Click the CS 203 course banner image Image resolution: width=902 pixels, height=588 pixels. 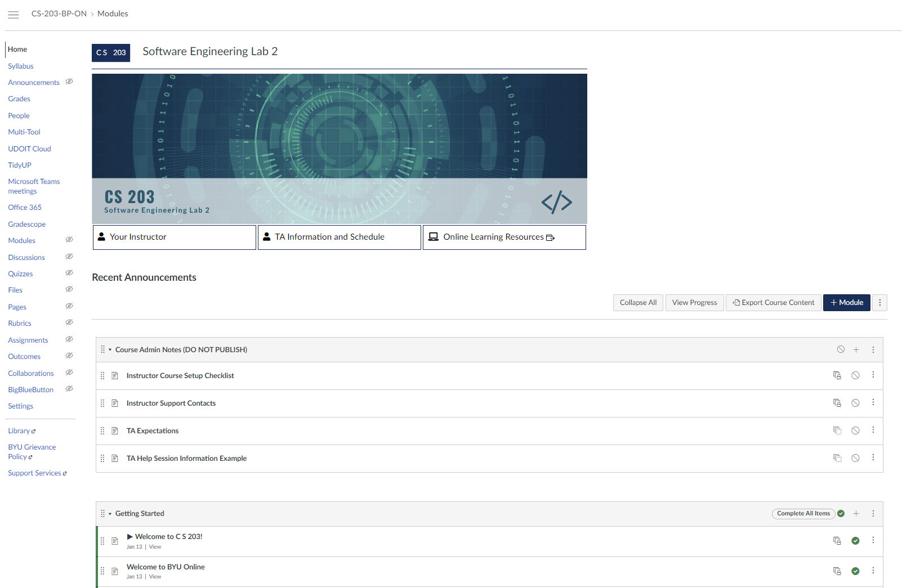tap(339, 149)
